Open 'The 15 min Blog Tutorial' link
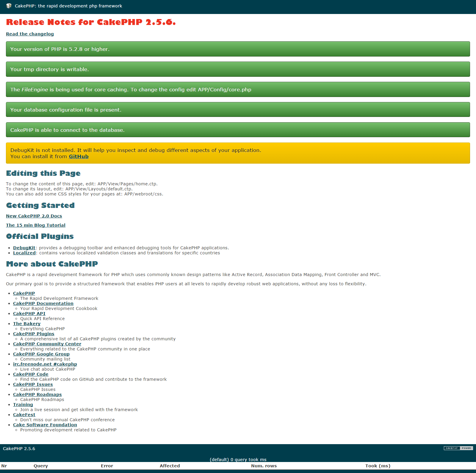Image resolution: width=476 pixels, height=473 pixels. pyautogui.click(x=36, y=225)
